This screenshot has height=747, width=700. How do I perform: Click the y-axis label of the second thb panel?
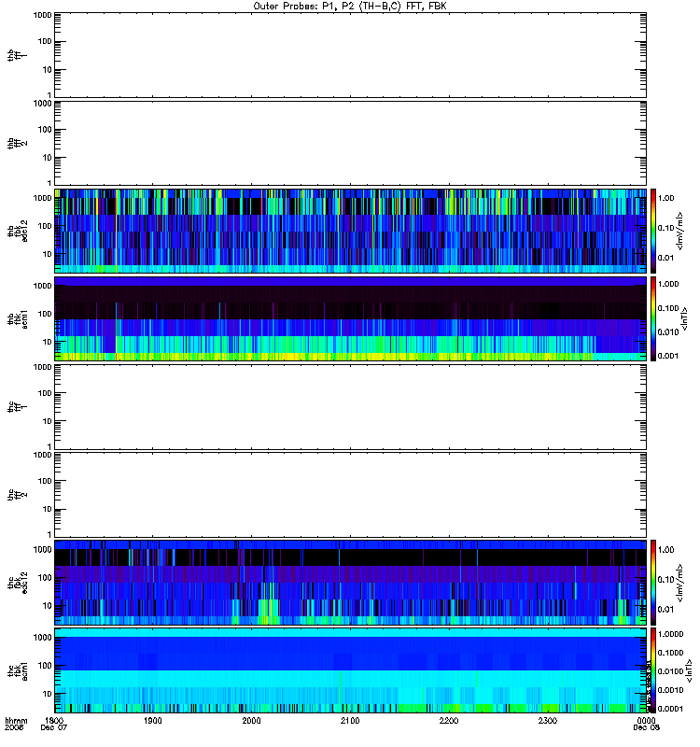pos(18,144)
